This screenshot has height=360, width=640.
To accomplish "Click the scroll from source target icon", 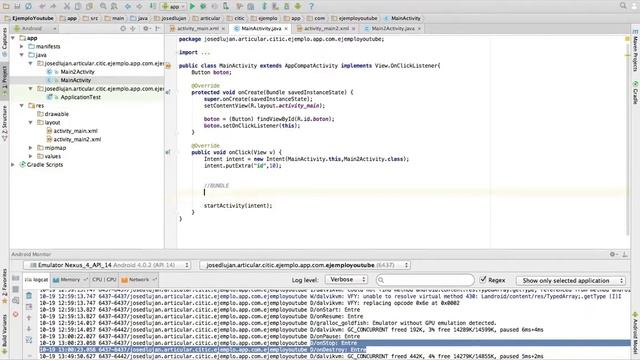I will tap(123, 29).
